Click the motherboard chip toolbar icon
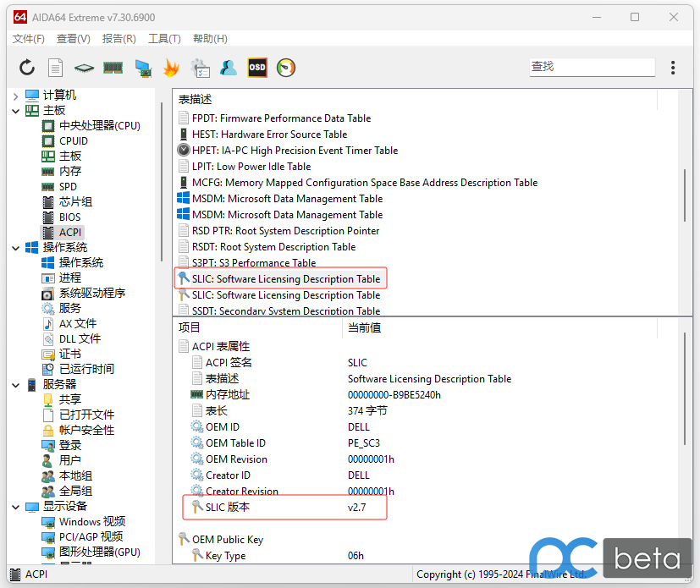 (84, 68)
